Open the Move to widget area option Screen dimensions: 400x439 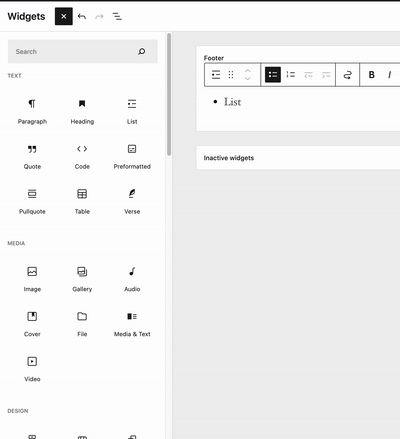tap(347, 75)
